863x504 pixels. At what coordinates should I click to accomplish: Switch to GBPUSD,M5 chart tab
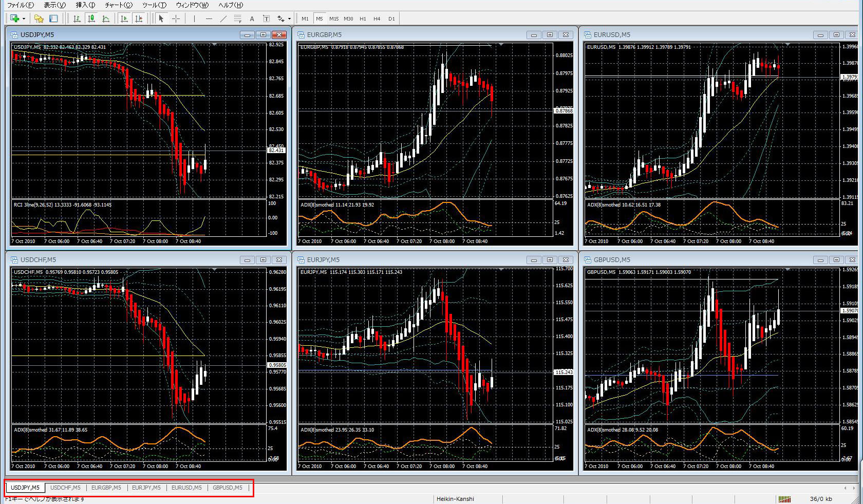point(228,488)
